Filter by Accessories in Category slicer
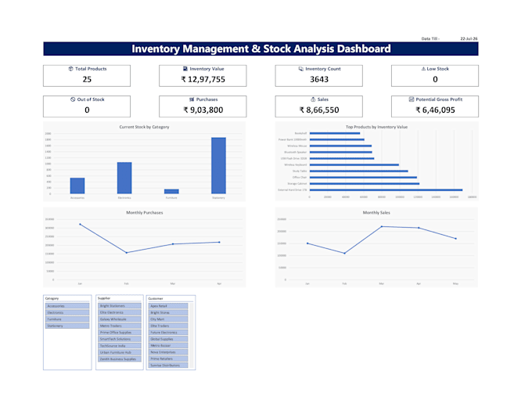 tap(67, 306)
